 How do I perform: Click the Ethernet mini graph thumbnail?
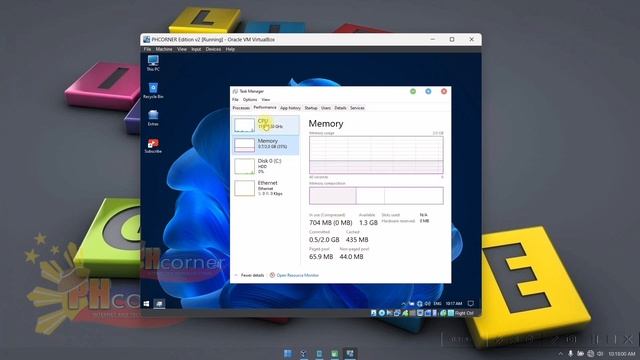click(244, 188)
